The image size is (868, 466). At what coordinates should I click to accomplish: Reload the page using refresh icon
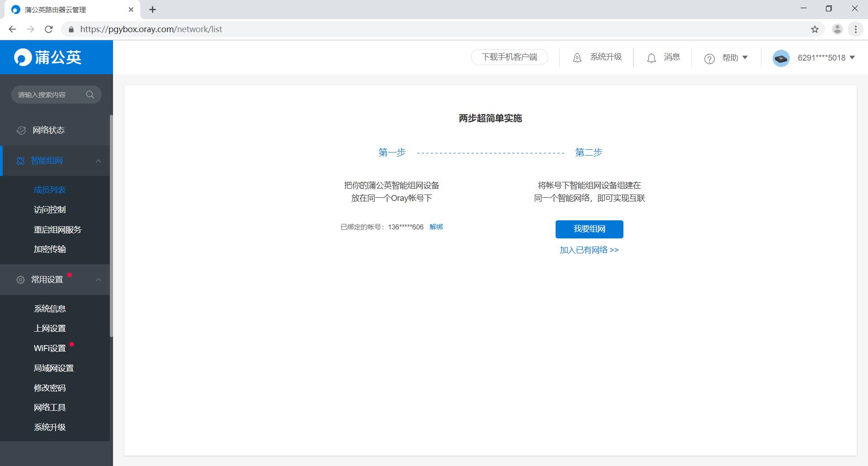coord(49,29)
